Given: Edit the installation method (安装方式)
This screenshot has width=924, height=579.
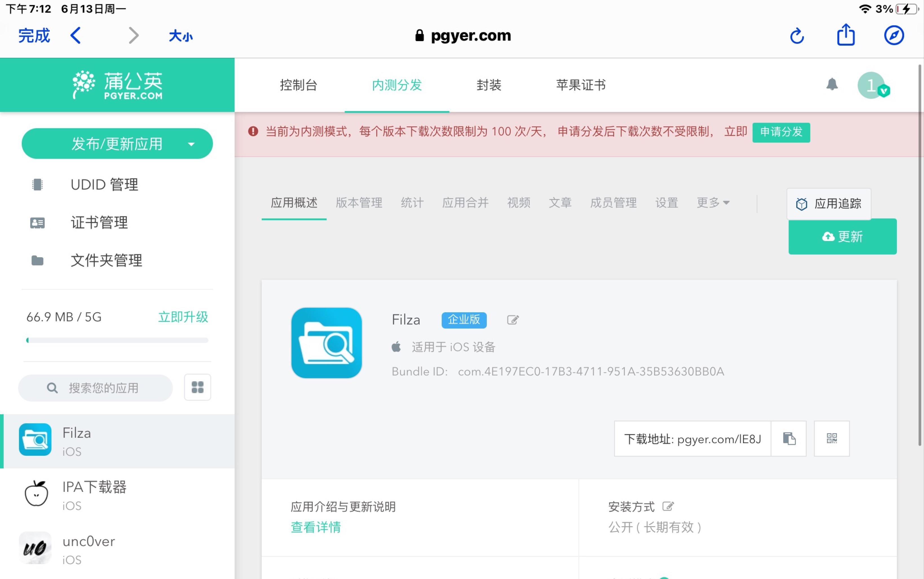Looking at the screenshot, I should [668, 506].
